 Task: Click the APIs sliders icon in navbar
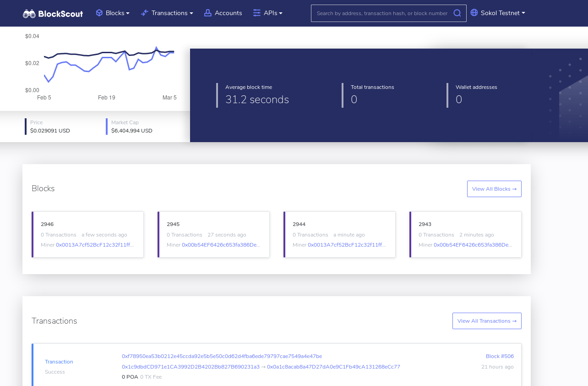tap(257, 13)
